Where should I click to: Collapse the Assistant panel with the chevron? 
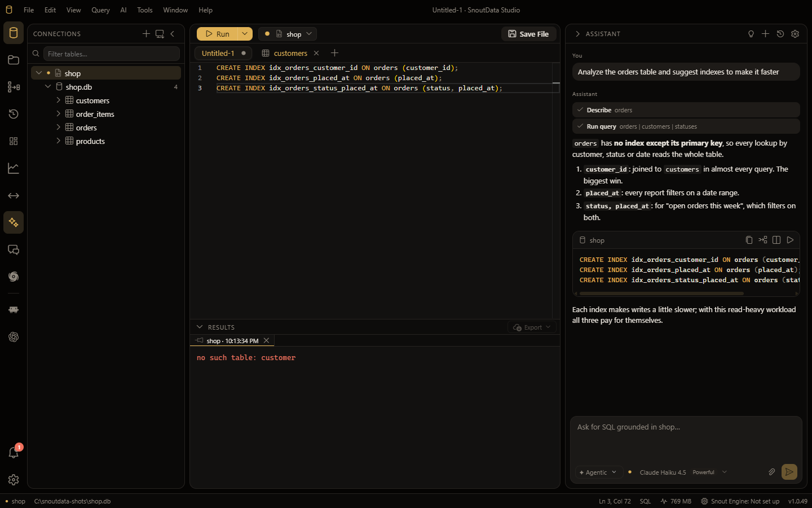(577, 34)
